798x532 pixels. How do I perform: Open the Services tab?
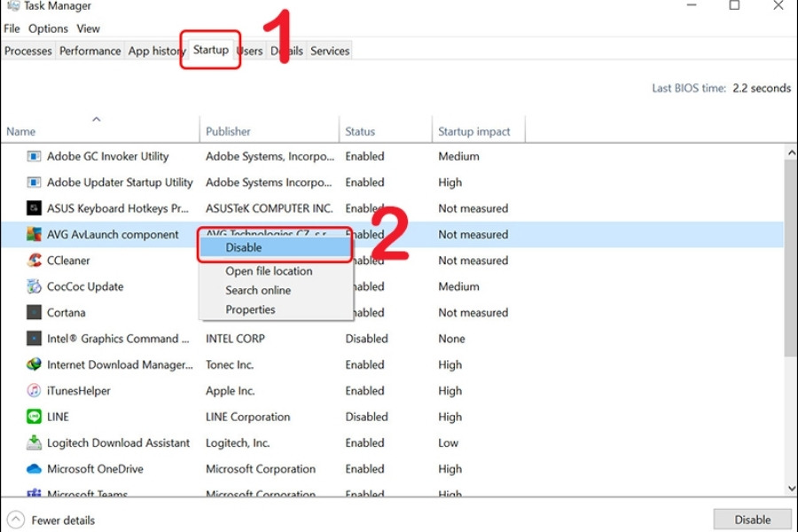(330, 51)
